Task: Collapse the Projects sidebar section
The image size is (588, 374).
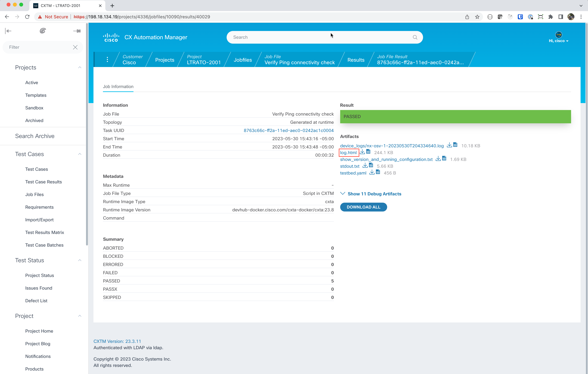Action: [80, 67]
